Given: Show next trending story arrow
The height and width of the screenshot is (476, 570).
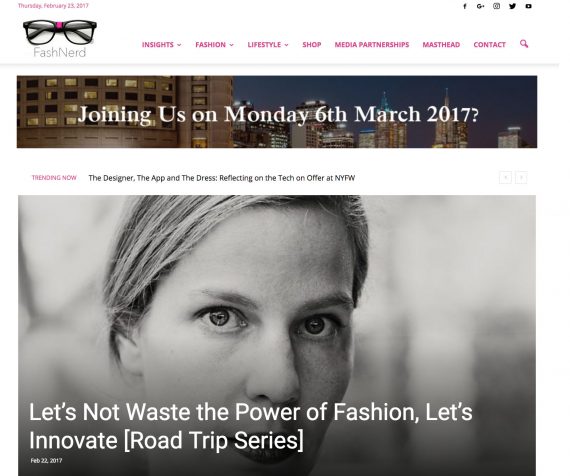Looking at the screenshot, I should coord(521,177).
